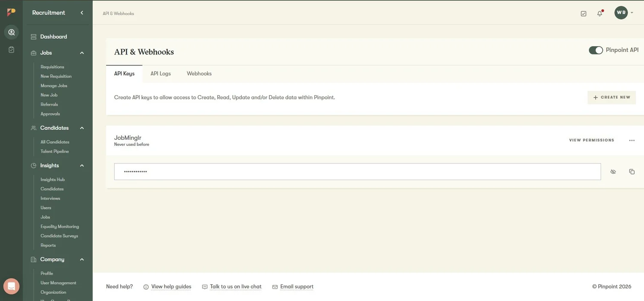Image resolution: width=644 pixels, height=301 pixels.
Task: Click the 'Never used before' text
Action: click(132, 144)
